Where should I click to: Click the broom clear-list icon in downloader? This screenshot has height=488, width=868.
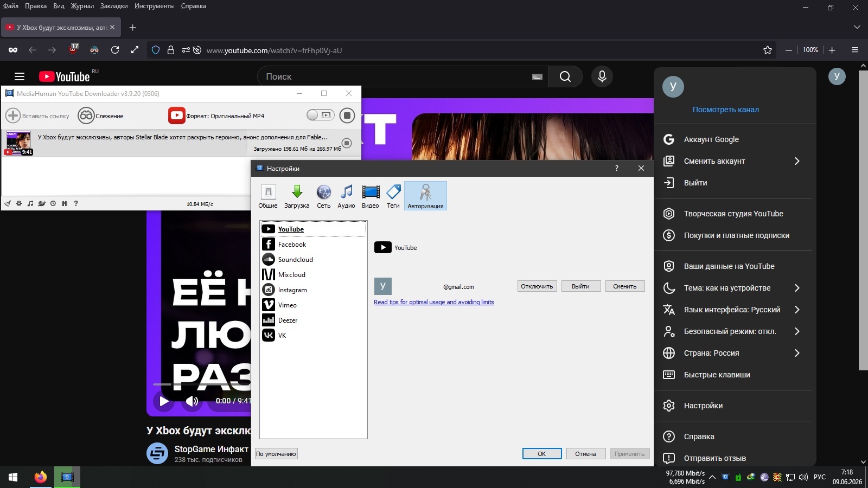[x=8, y=204]
